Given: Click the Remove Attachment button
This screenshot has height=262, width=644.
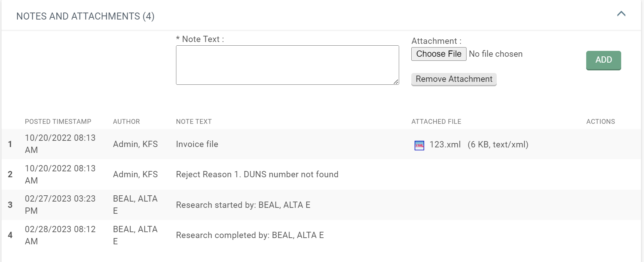Looking at the screenshot, I should point(454,79).
